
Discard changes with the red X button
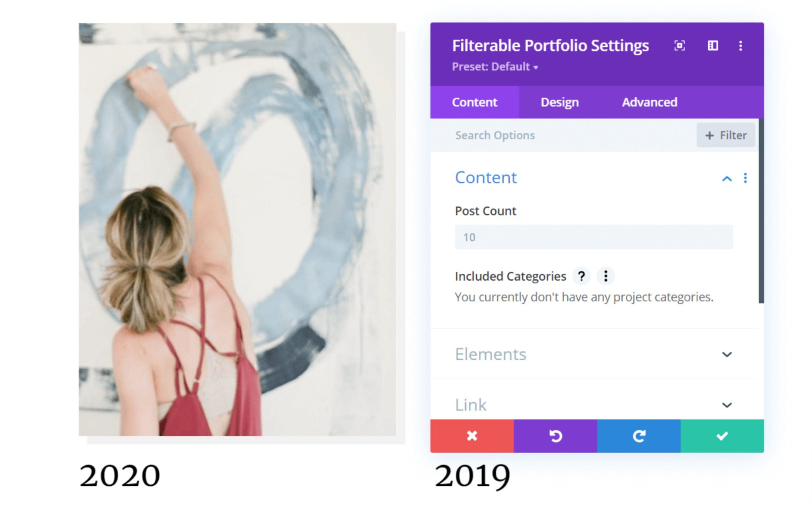(472, 436)
